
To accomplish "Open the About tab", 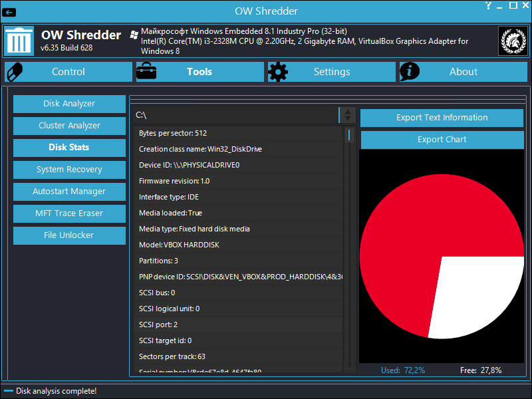I will [x=463, y=72].
